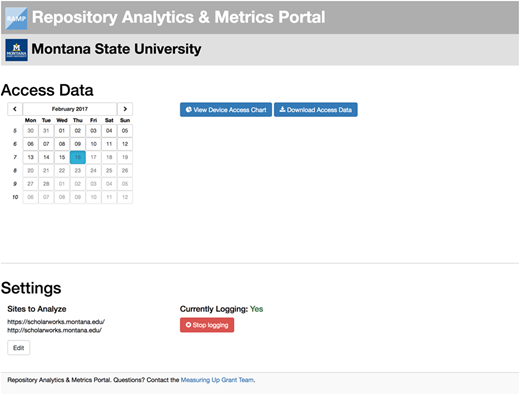Select Friday 10 in week 6

click(93, 144)
